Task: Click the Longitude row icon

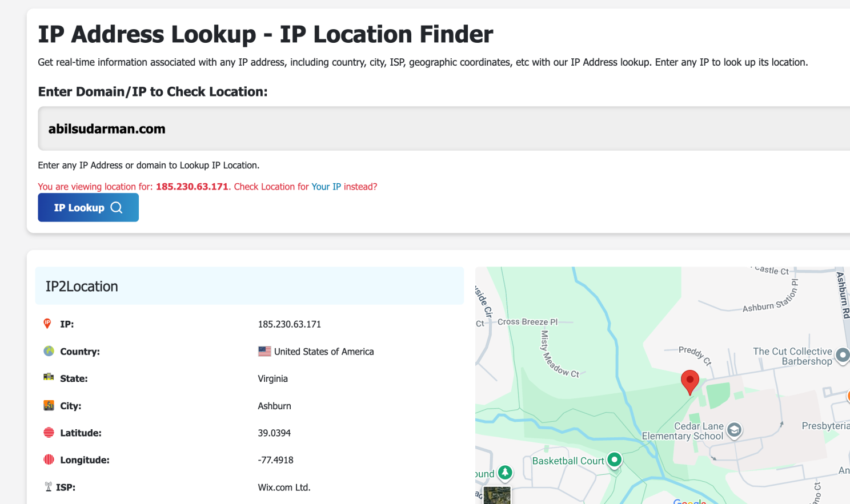Action: click(x=49, y=459)
